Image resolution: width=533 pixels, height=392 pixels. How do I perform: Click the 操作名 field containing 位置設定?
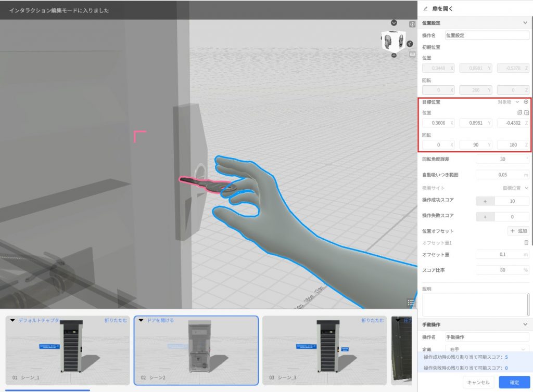[487, 35]
